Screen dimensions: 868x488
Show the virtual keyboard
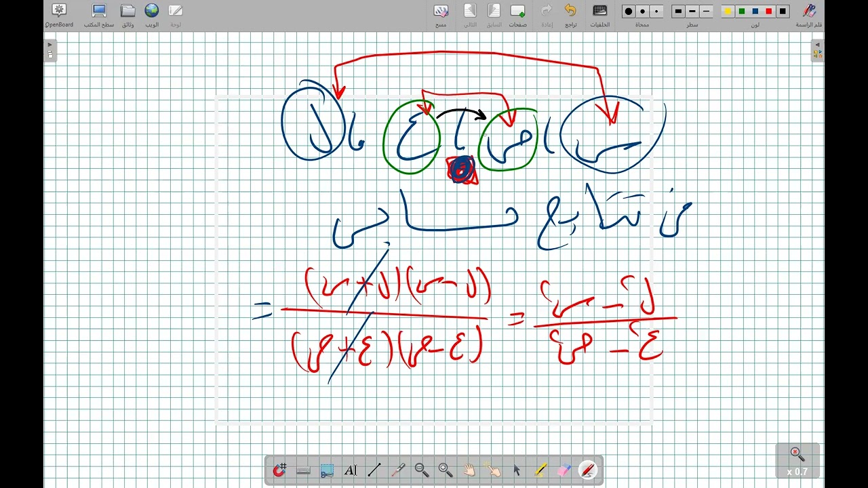tap(303, 470)
